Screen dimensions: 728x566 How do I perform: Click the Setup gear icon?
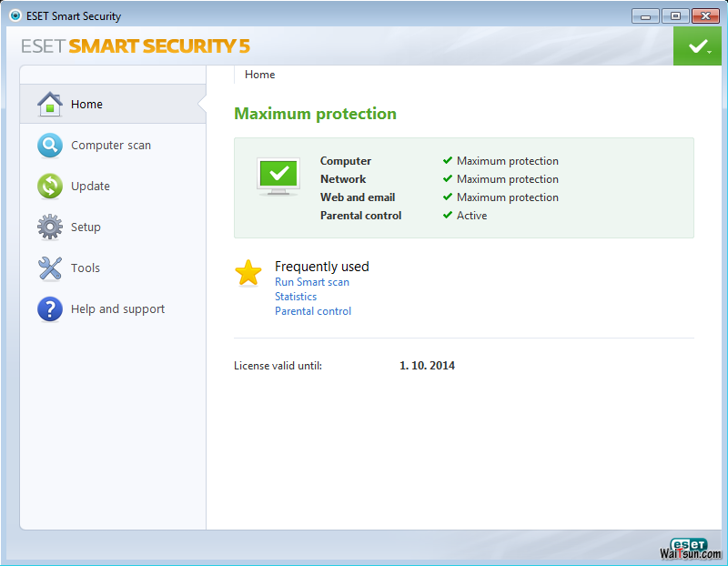(x=49, y=227)
